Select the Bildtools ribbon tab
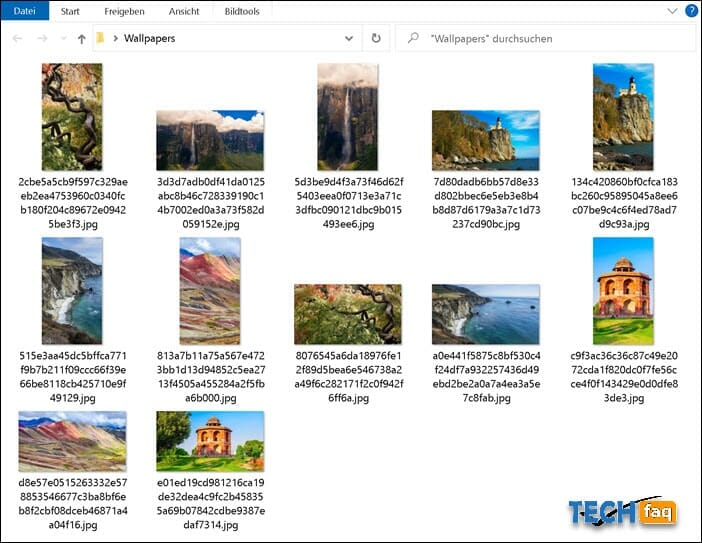This screenshot has height=543, width=702. 242,12
